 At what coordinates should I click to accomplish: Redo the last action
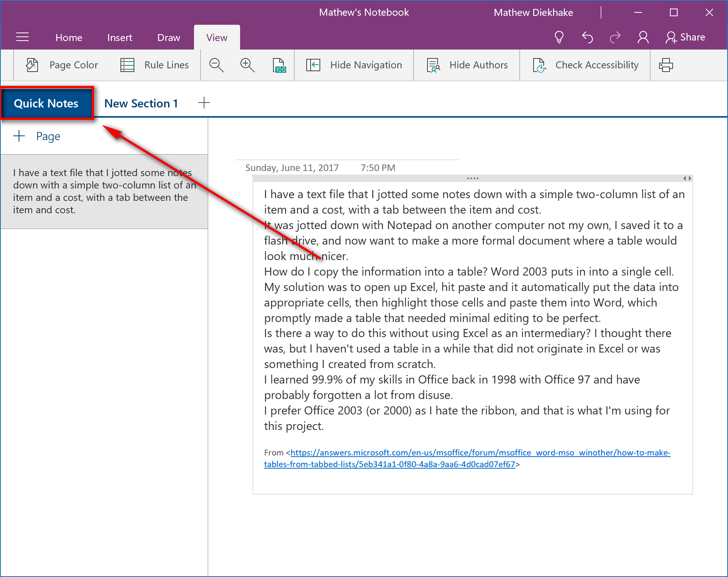(x=615, y=37)
